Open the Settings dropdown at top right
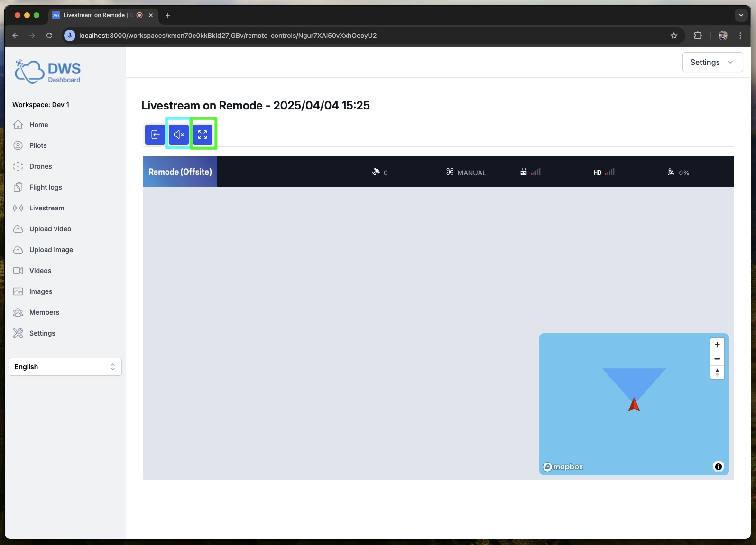 click(712, 62)
